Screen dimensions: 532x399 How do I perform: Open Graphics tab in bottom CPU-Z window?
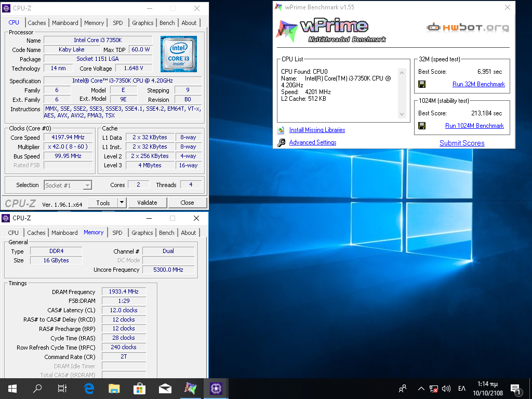[x=142, y=233]
